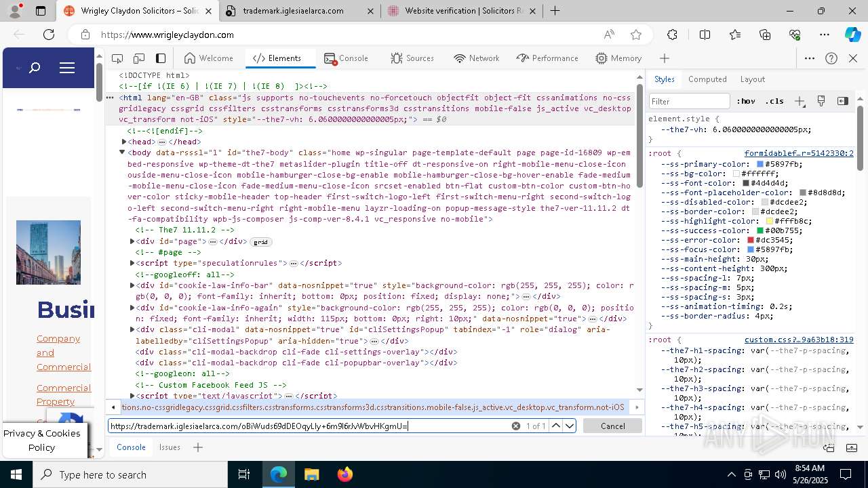Expand the speculationrules script node
The width and height of the screenshot is (868, 488).
[x=132, y=263]
